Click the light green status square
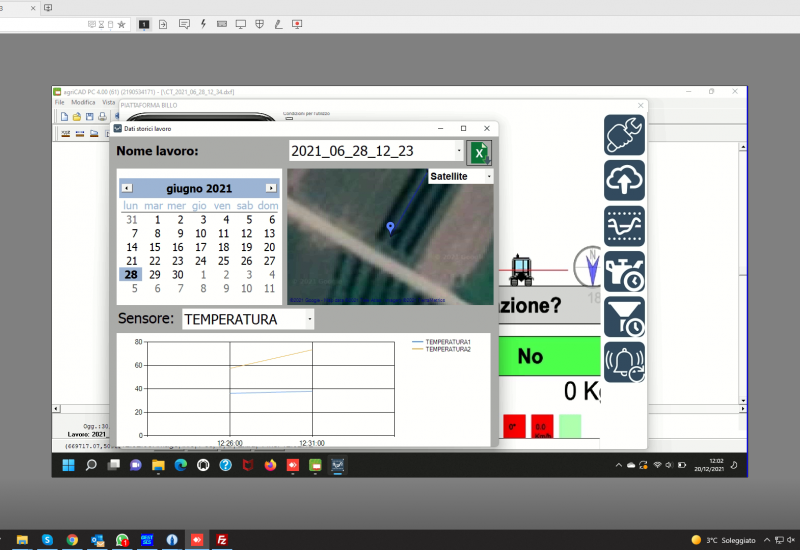The width and height of the screenshot is (800, 550). click(x=569, y=426)
